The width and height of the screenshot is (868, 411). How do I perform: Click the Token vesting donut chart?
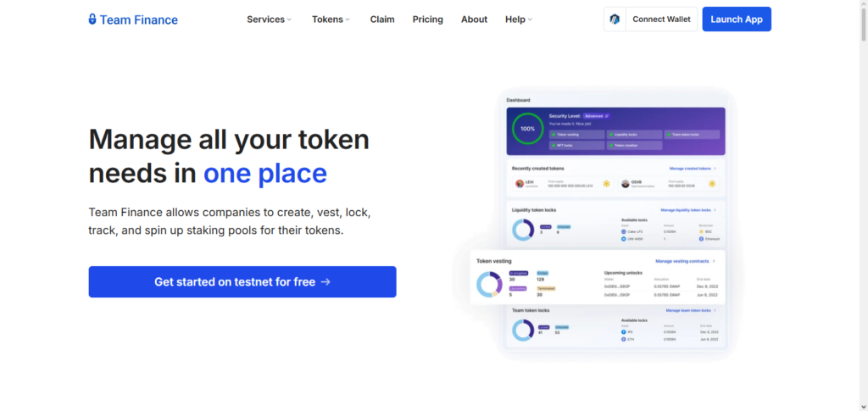(x=489, y=284)
